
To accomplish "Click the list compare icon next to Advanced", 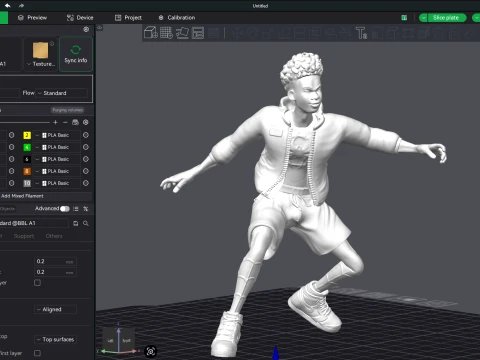I will [76, 209].
